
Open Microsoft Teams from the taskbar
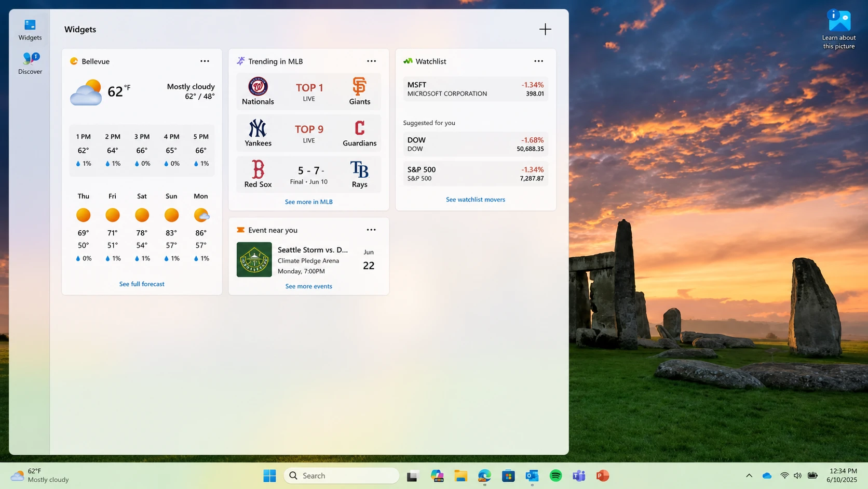[579, 475]
